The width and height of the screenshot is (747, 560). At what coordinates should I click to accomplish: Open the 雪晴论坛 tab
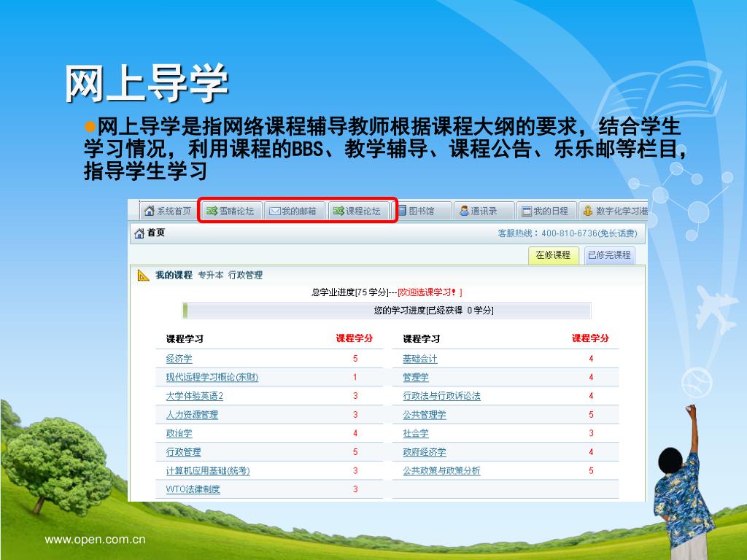(x=231, y=211)
